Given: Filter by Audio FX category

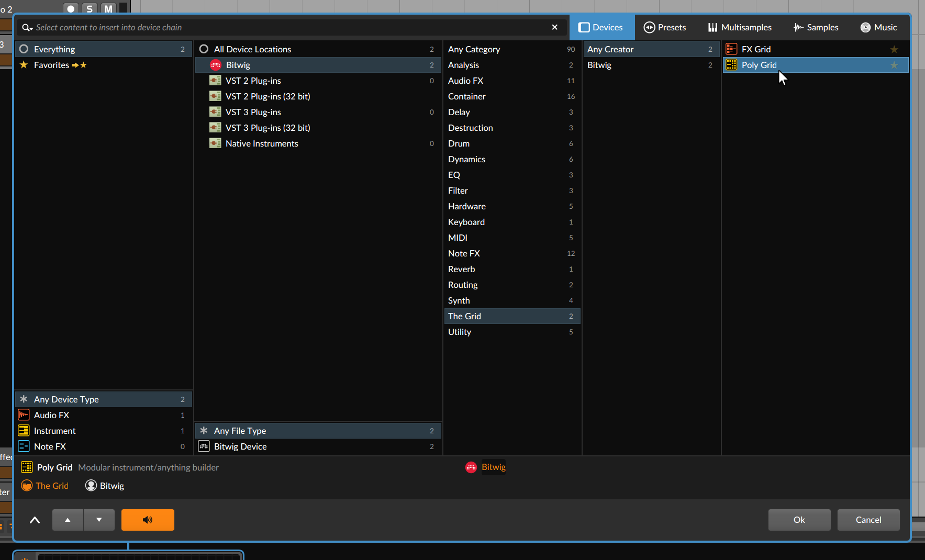Looking at the screenshot, I should [x=512, y=81].
